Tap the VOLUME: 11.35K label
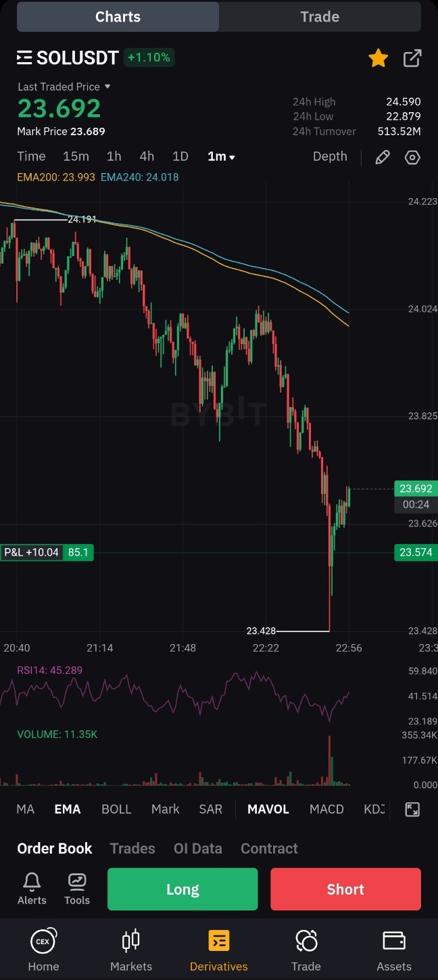The image size is (438, 980). click(57, 734)
